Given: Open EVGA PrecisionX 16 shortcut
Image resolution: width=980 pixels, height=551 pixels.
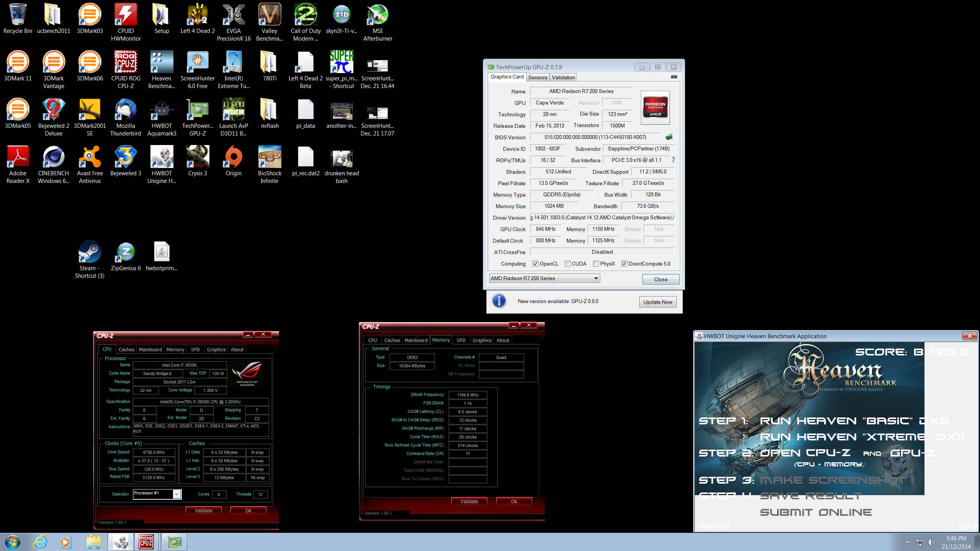Looking at the screenshot, I should point(234,22).
